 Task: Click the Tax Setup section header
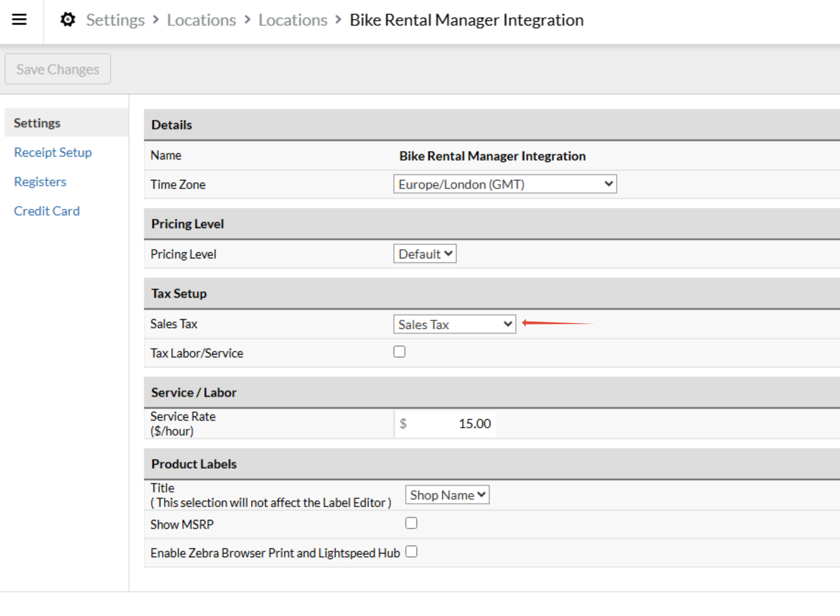point(179,294)
